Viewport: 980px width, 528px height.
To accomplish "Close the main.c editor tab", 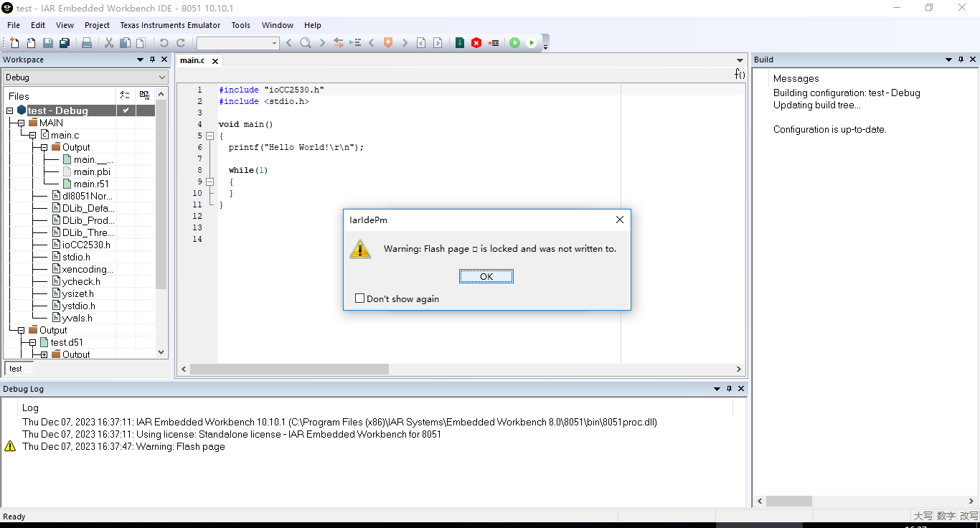I will [x=215, y=61].
